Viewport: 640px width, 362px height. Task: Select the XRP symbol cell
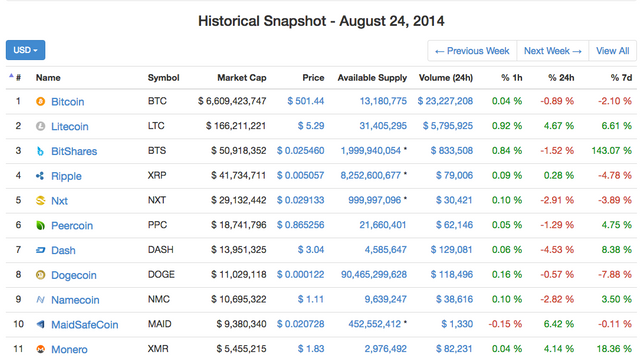pos(157,175)
